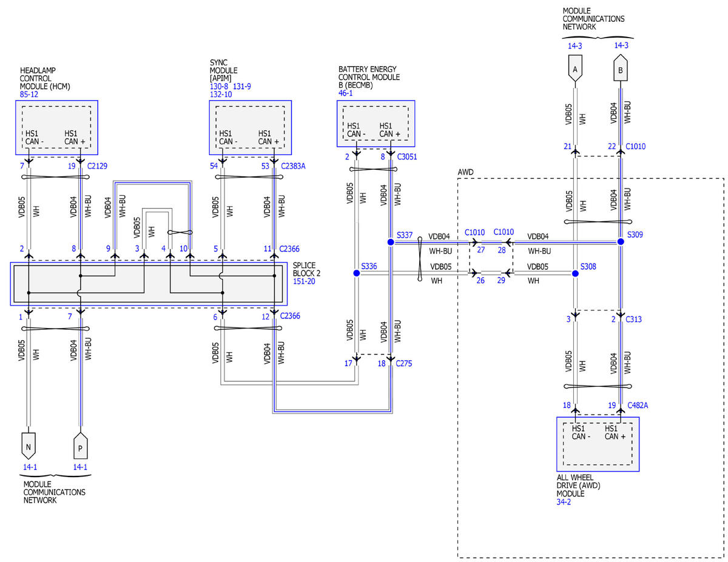Open the 151-20 Splice Block 2 reference

tap(304, 282)
